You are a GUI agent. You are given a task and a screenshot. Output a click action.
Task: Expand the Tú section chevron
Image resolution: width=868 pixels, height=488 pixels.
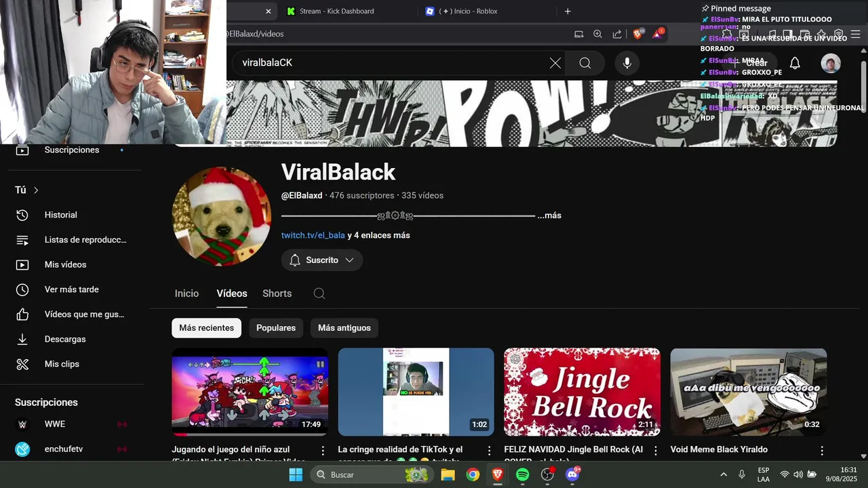36,190
